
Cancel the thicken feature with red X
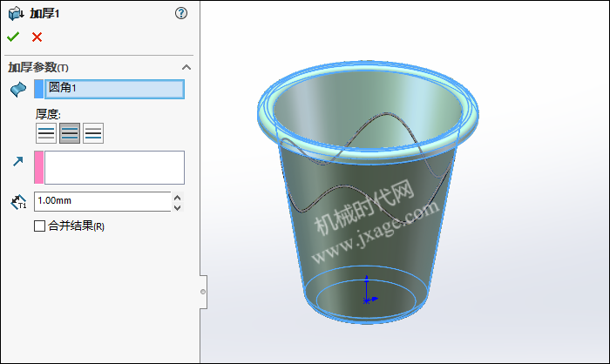click(x=37, y=37)
